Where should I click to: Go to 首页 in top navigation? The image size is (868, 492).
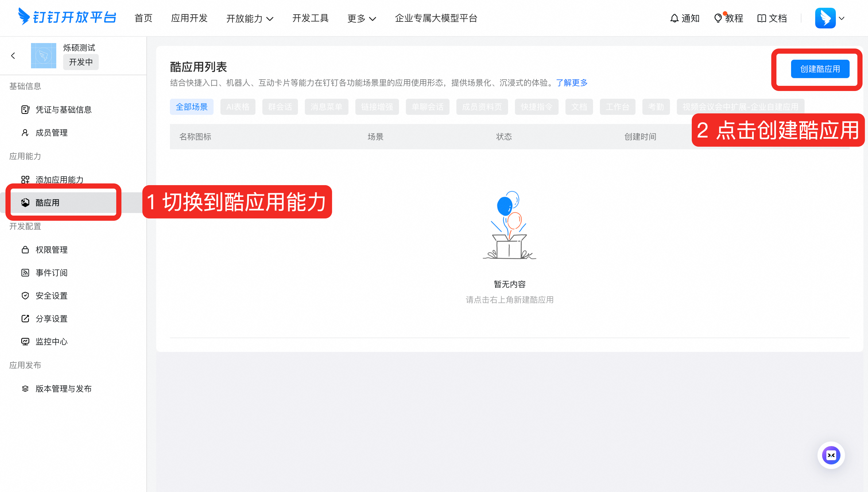pos(144,18)
